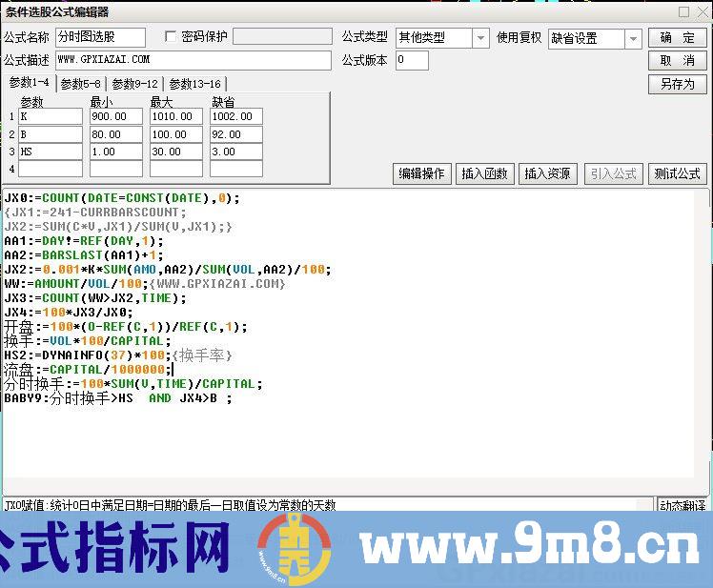Image resolution: width=713 pixels, height=588 pixels.
Task: Click the default value 1002.00 field
Action: 236,116
